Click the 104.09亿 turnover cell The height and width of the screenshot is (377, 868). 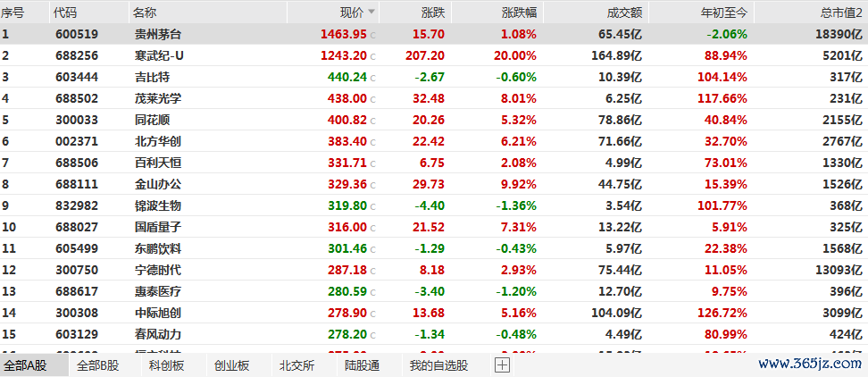tap(617, 314)
